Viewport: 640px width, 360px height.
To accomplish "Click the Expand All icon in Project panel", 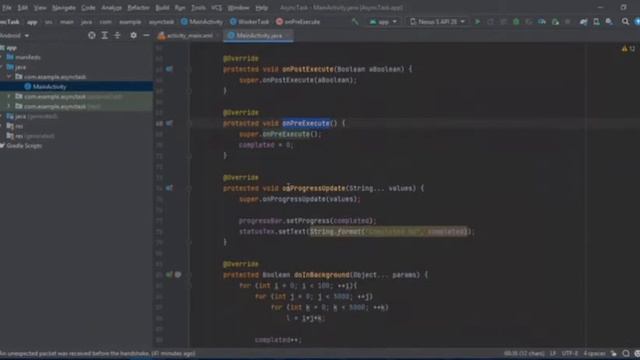I will [x=104, y=36].
